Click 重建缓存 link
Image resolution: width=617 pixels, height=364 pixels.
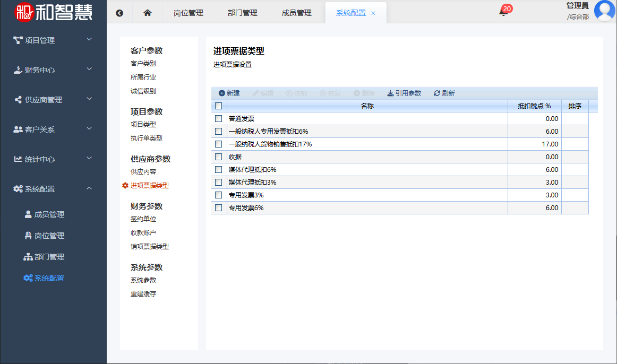pos(143,293)
